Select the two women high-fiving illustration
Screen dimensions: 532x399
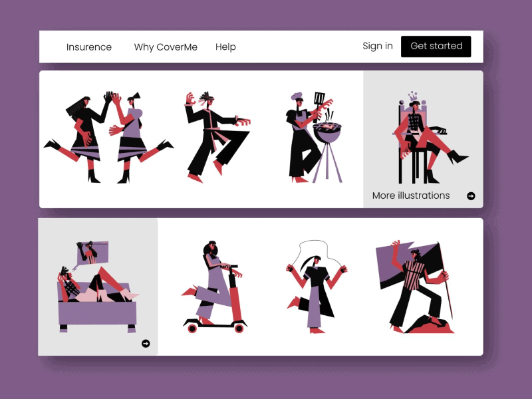[x=108, y=137]
